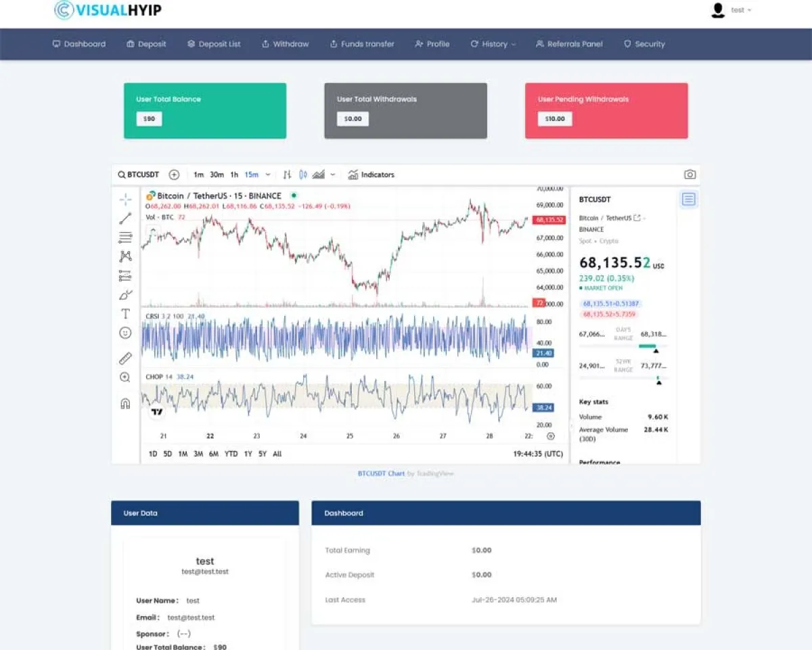Image resolution: width=812 pixels, height=650 pixels.
Task: Toggle the watchlist details panel icon
Action: (x=688, y=199)
